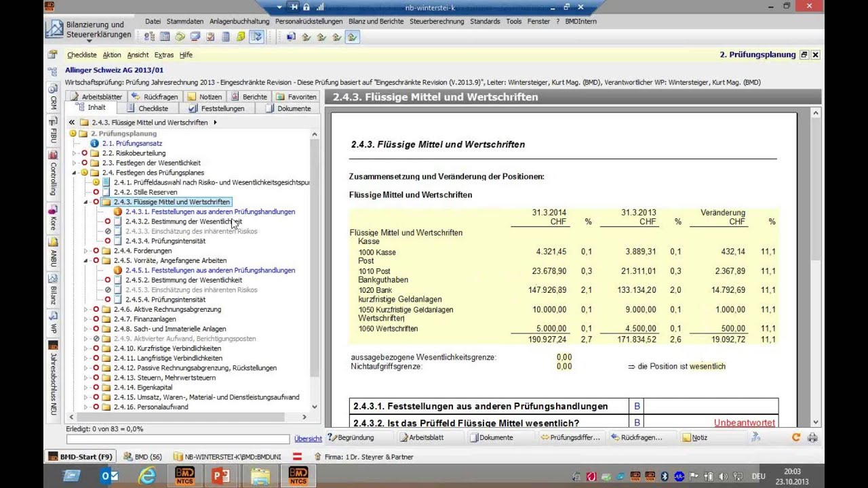This screenshot has width=868, height=488.
Task: Click the Arbeitsblatt button
Action: [421, 438]
